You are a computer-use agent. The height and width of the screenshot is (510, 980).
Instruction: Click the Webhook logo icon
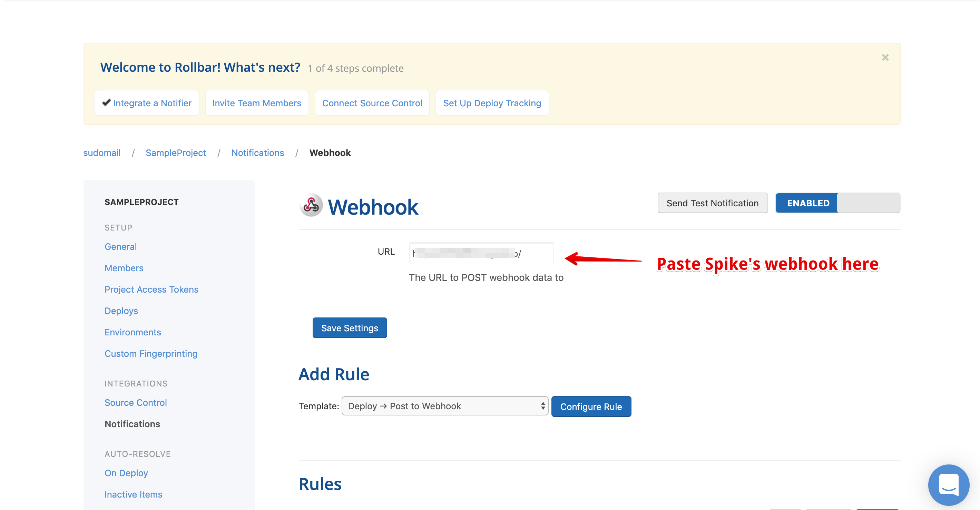(x=311, y=205)
